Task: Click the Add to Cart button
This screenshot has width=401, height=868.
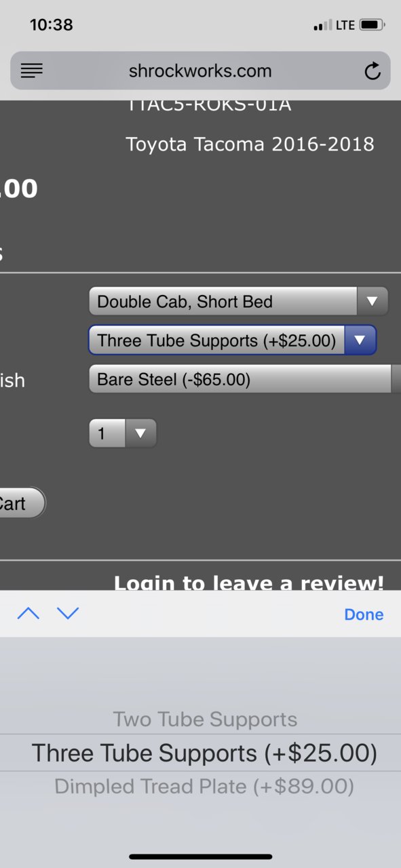Action: tap(20, 503)
